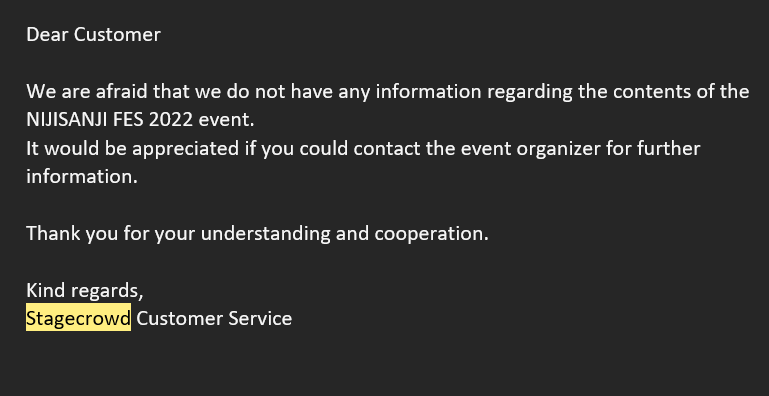Screen dimensions: 769x396
Task: Click the word information before regarding
Action: [428, 91]
